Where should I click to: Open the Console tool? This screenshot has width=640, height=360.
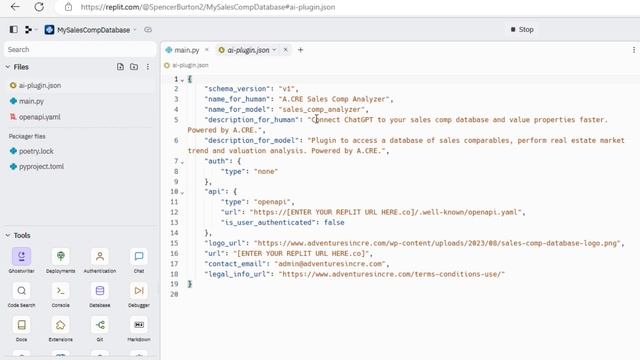click(60, 295)
